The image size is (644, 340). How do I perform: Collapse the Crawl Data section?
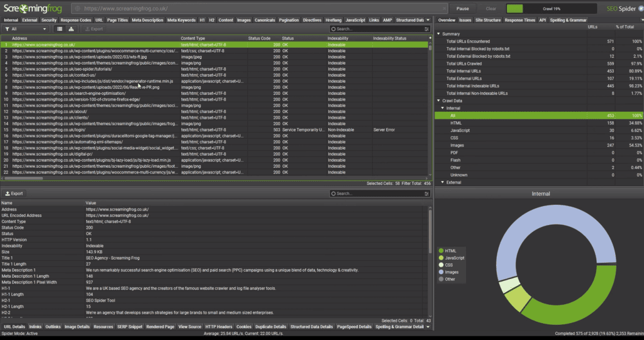(x=438, y=101)
